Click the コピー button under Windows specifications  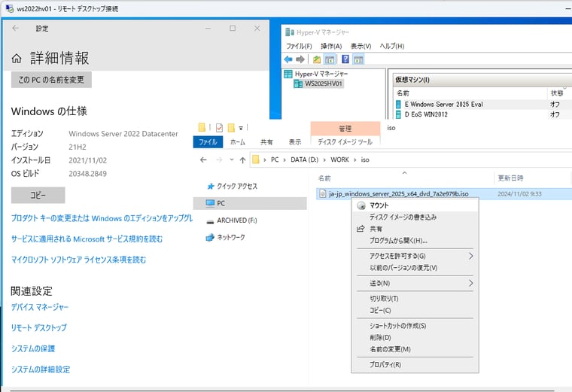click(38, 195)
